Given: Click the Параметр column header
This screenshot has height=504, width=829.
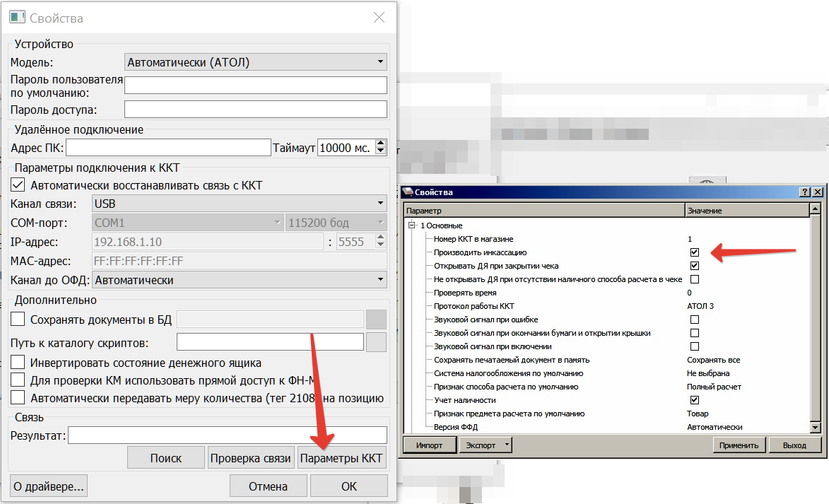Looking at the screenshot, I should (545, 211).
